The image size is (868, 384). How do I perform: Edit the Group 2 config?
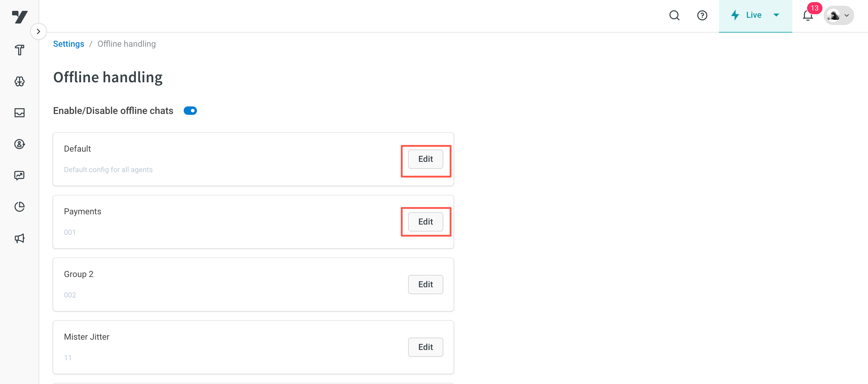coord(425,284)
